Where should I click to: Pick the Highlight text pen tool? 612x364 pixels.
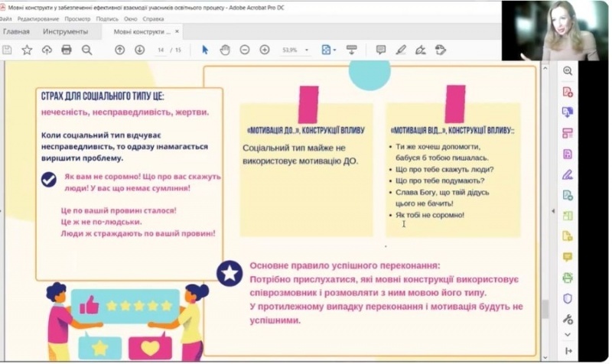[x=401, y=50]
